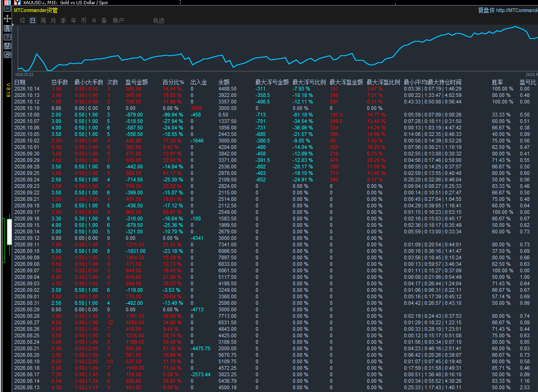Click the -879.00 profit value
Image resolution: width=538 pixels, height=392 pixels.
(x=134, y=115)
